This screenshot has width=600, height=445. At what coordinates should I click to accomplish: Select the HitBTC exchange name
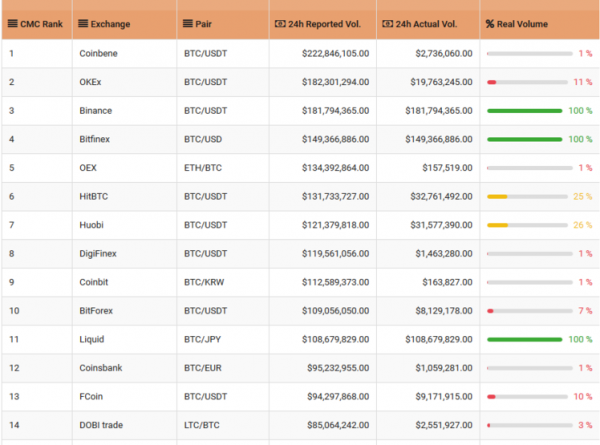[94, 197]
